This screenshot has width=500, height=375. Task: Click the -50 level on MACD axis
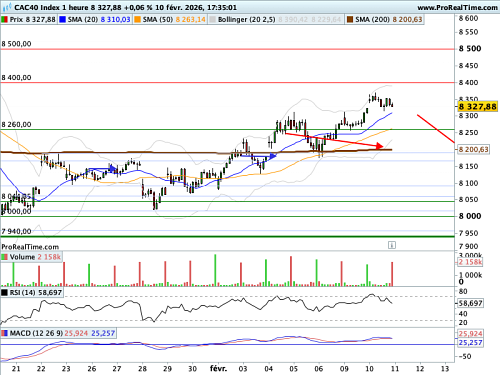(x=464, y=356)
